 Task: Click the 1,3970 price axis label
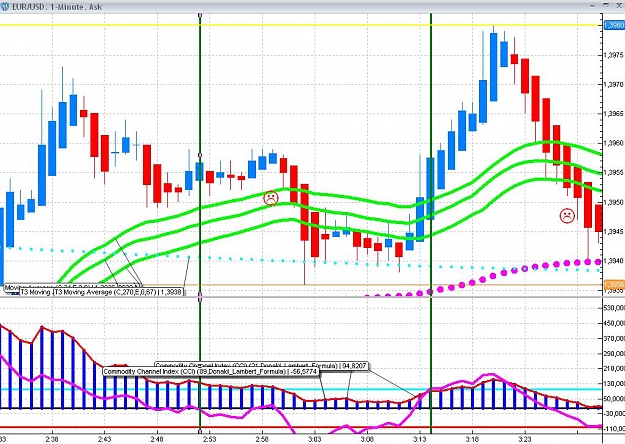tap(615, 84)
